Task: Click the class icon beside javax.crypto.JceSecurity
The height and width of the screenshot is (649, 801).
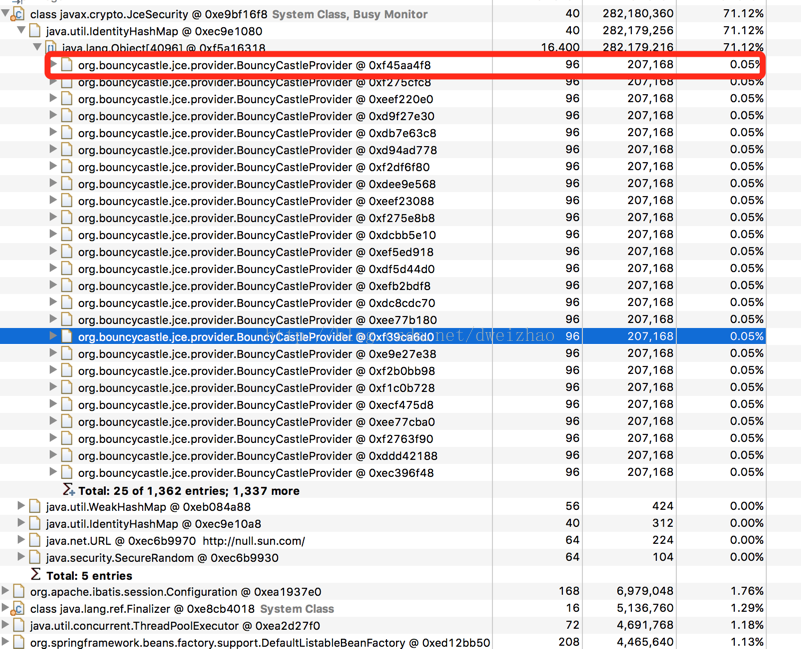Action: [18, 14]
